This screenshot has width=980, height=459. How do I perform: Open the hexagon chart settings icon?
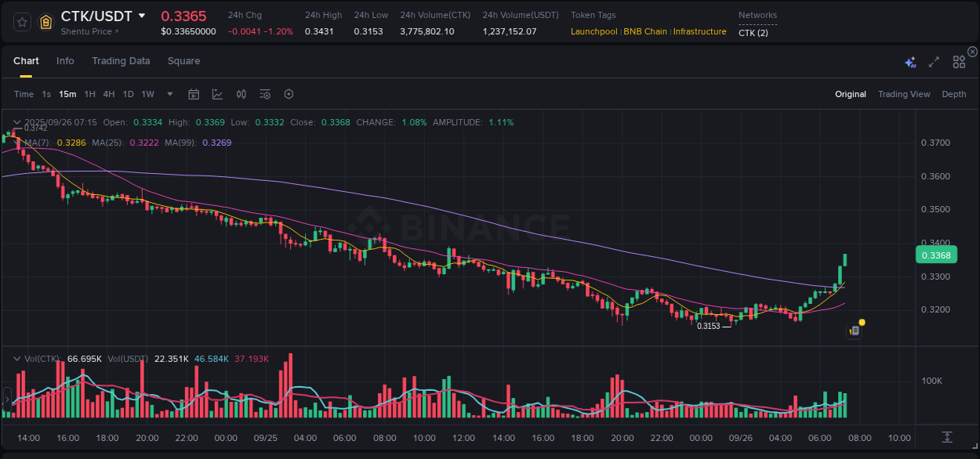(x=289, y=93)
